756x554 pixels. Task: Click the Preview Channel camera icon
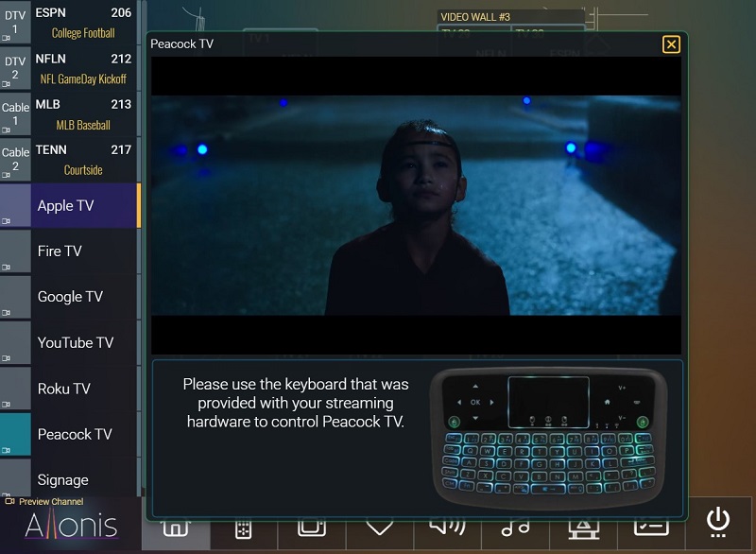(x=9, y=501)
